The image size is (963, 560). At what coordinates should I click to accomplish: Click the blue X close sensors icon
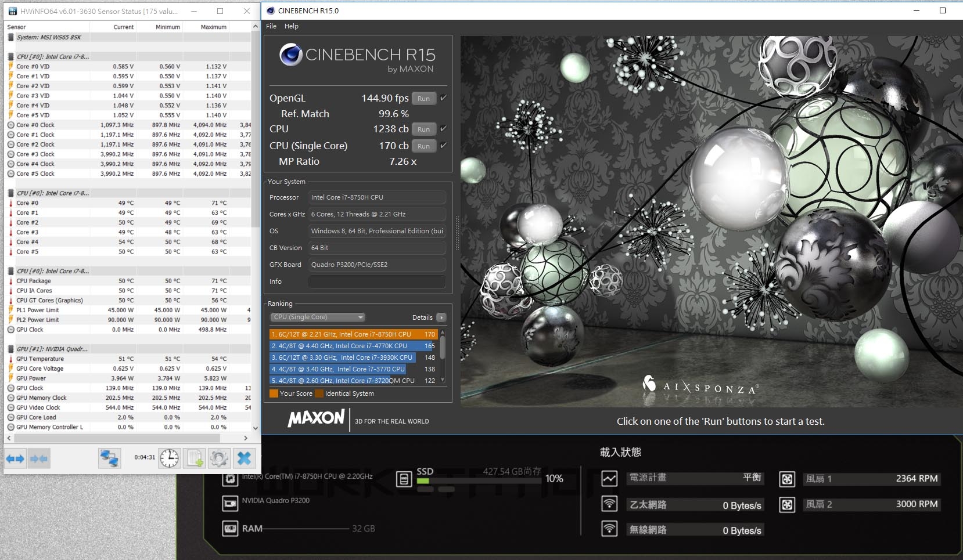click(x=244, y=458)
